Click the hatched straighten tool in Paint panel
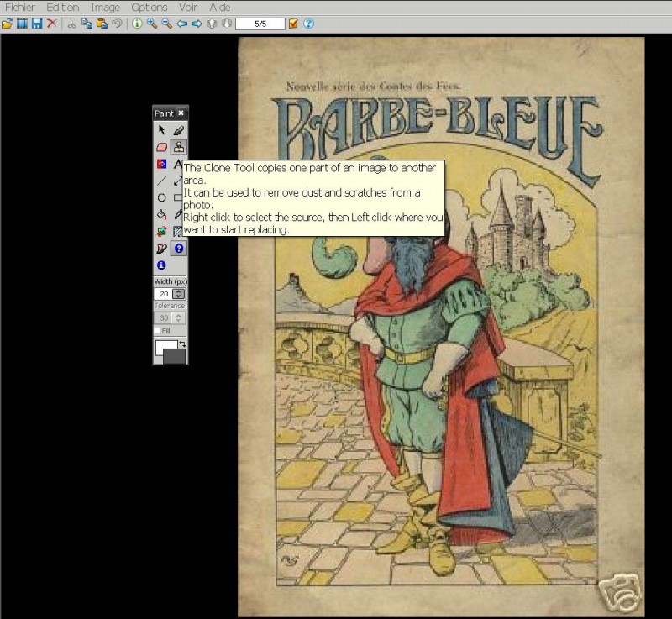 click(177, 232)
